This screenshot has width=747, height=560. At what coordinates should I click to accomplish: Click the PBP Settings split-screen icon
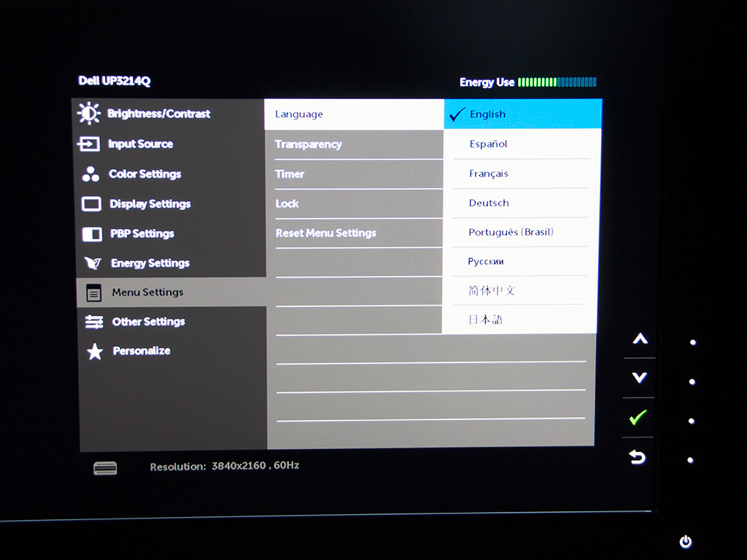click(x=92, y=234)
